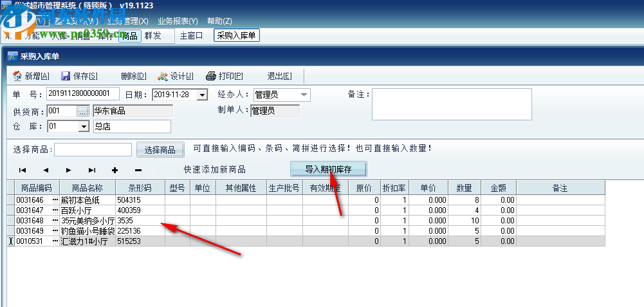This screenshot has width=644, height=307.
Task: Open the 设计[J] design tool
Action: pos(176,76)
